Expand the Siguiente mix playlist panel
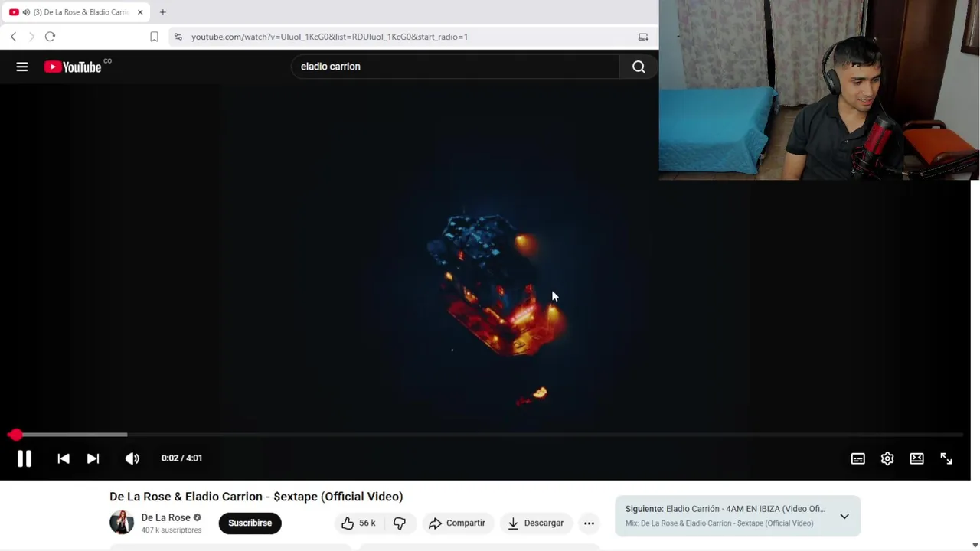Viewport: 980px width, 551px height. (844, 516)
